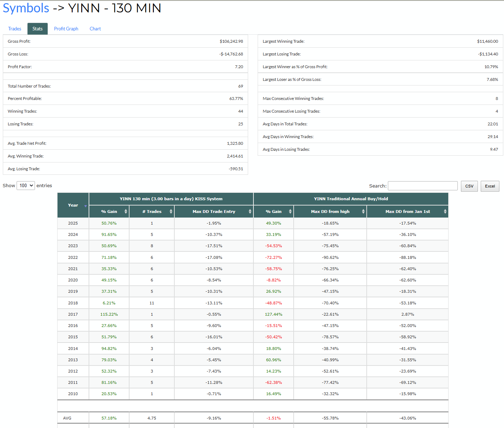Image resolution: width=504 pixels, height=428 pixels.
Task: Export table with the Excel button
Action: pos(490,186)
